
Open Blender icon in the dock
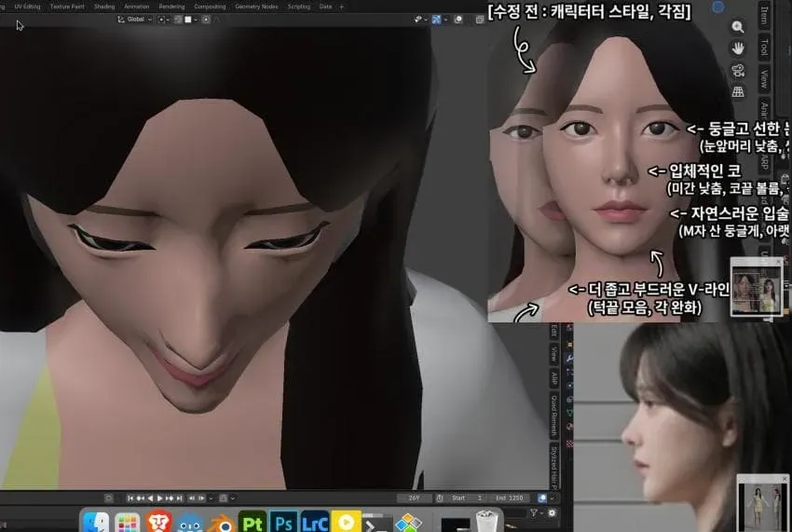tap(221, 524)
